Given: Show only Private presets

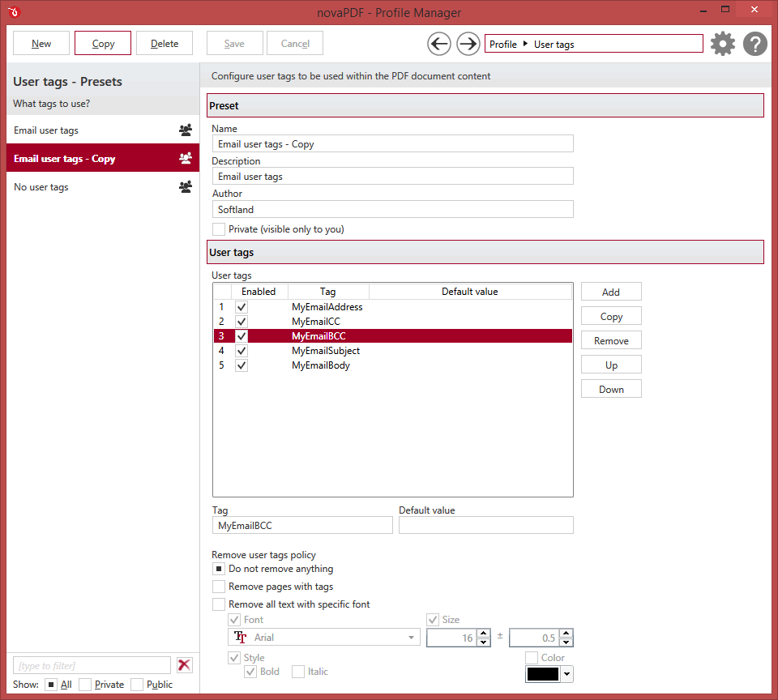Looking at the screenshot, I should pyautogui.click(x=85, y=685).
